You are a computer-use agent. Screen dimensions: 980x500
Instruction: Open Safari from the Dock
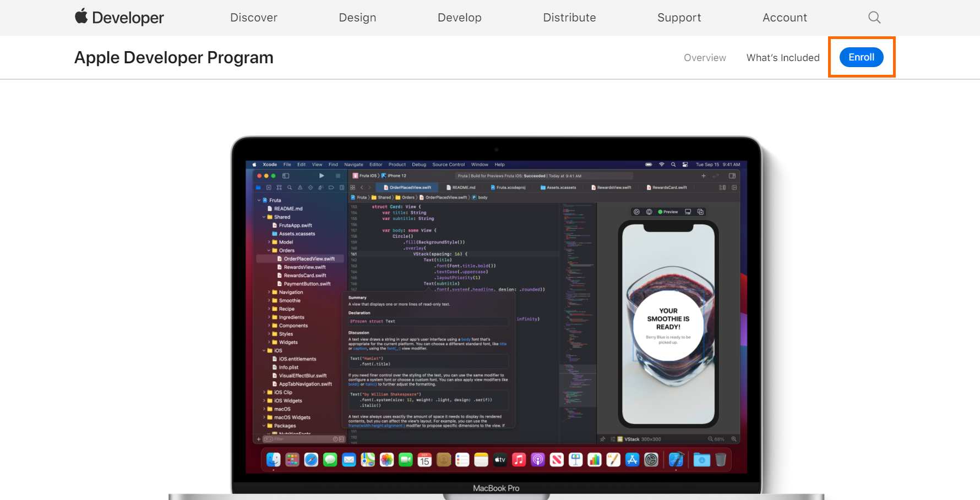pos(311,459)
